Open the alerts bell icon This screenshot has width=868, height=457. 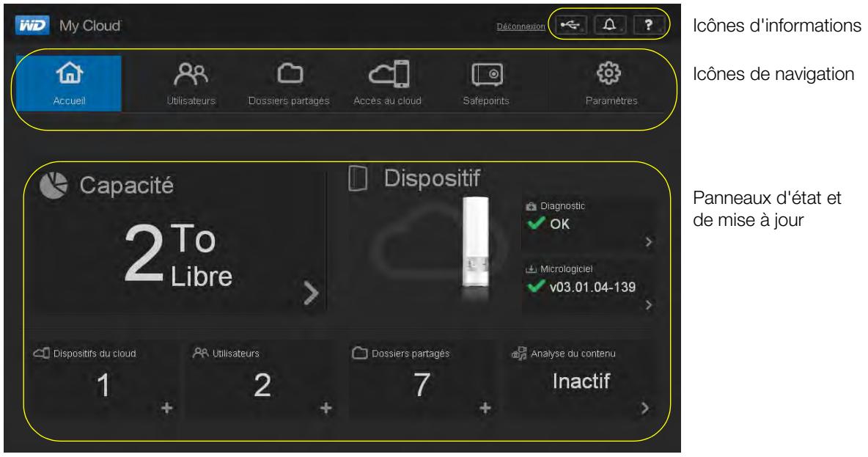coord(609,25)
